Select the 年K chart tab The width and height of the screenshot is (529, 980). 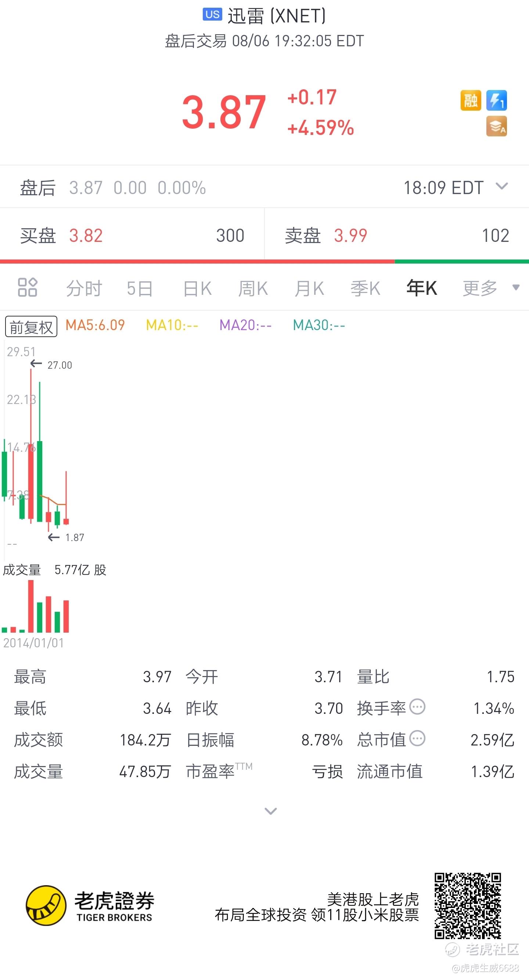(422, 288)
